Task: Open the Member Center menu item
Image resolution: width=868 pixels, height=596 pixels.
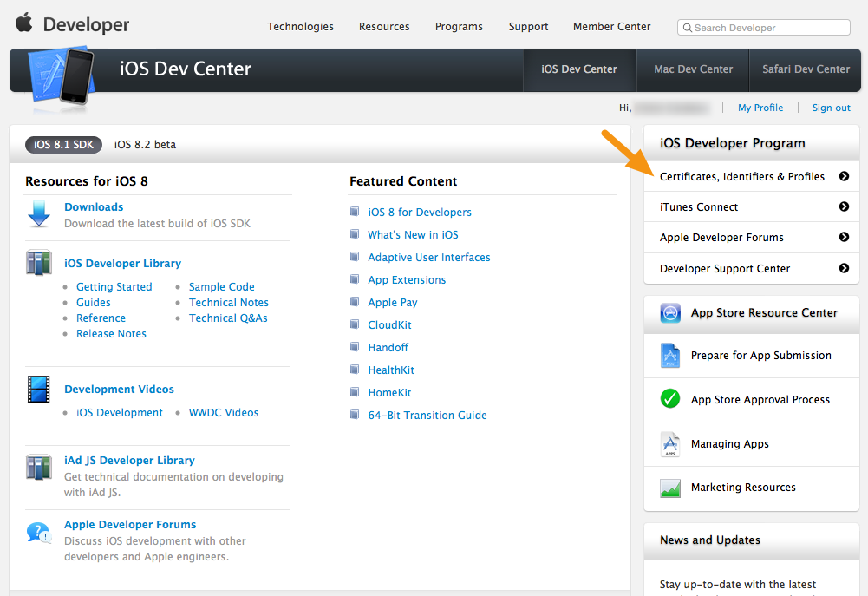Action: 611,27
